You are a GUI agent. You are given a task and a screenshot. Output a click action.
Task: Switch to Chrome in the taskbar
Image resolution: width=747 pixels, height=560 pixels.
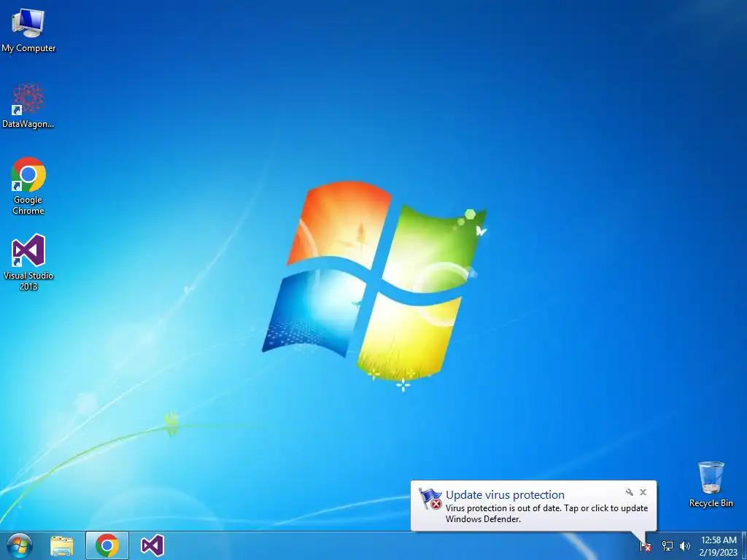pos(107,545)
